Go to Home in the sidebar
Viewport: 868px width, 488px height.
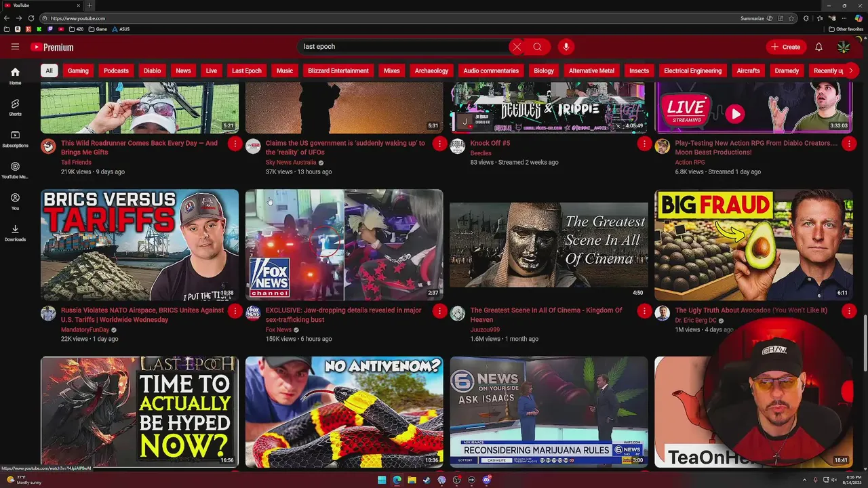pyautogui.click(x=15, y=76)
